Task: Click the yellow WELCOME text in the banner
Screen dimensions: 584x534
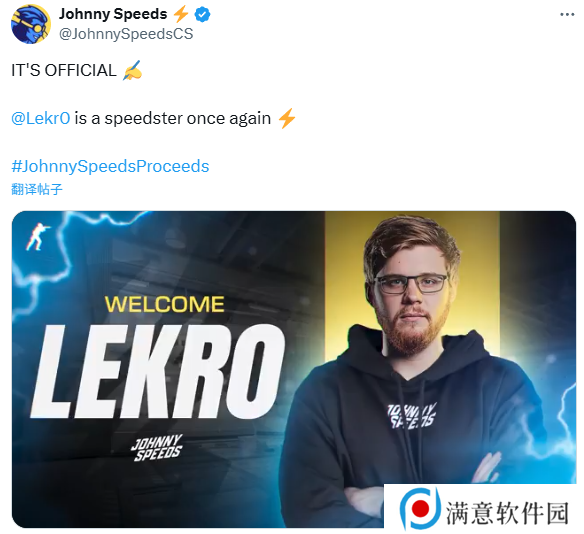Action: tap(165, 304)
